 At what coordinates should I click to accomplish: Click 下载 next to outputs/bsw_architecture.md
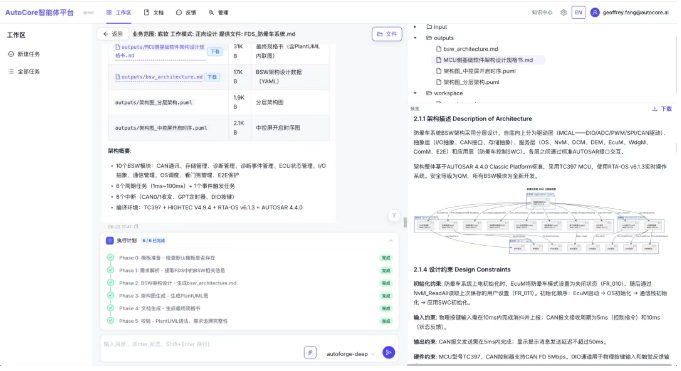point(212,77)
